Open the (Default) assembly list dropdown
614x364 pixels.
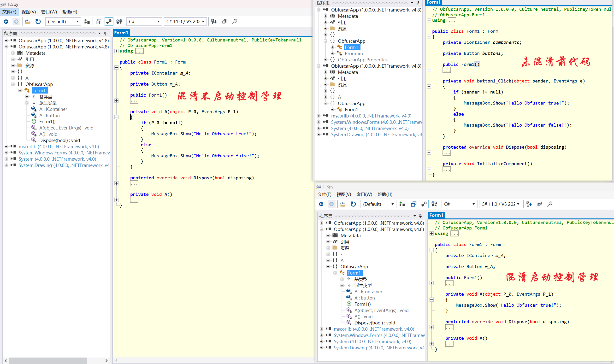pyautogui.click(x=63, y=22)
